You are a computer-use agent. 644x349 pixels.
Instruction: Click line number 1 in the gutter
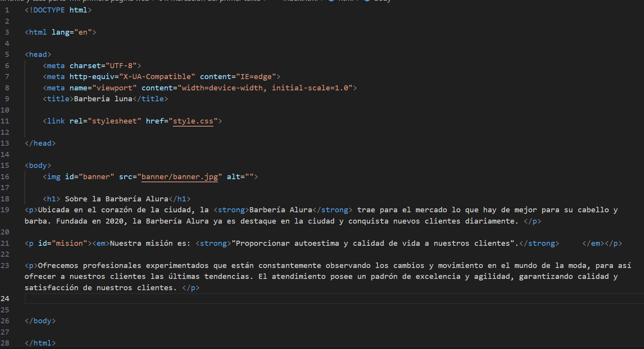[x=7, y=10]
